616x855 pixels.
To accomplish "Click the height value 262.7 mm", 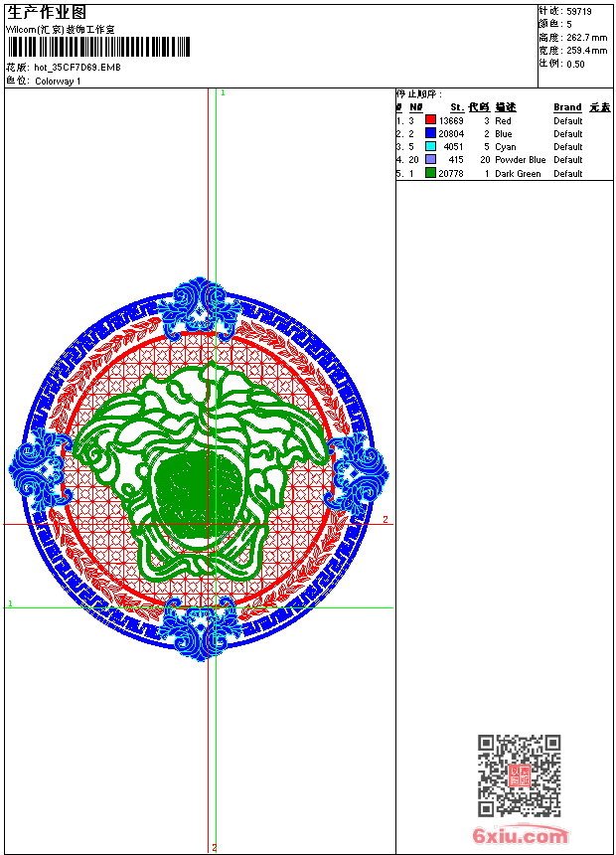I will click(x=586, y=37).
